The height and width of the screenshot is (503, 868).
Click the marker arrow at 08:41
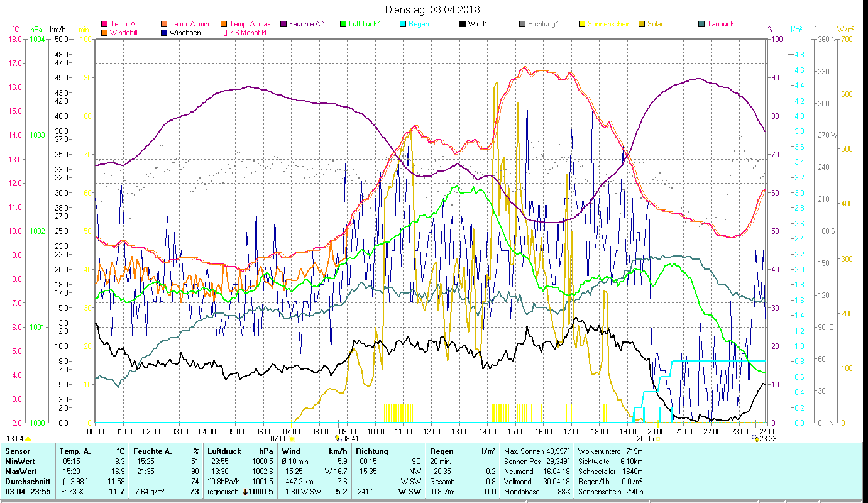(338, 438)
